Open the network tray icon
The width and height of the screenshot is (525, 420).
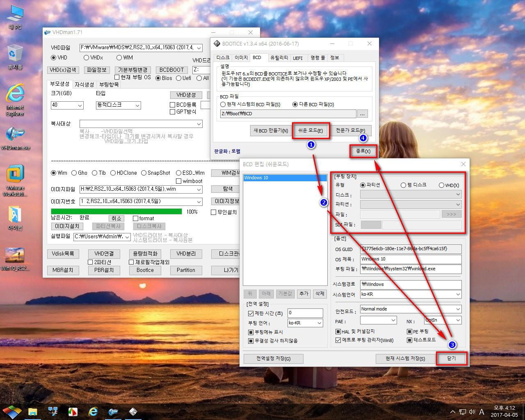coord(462,412)
